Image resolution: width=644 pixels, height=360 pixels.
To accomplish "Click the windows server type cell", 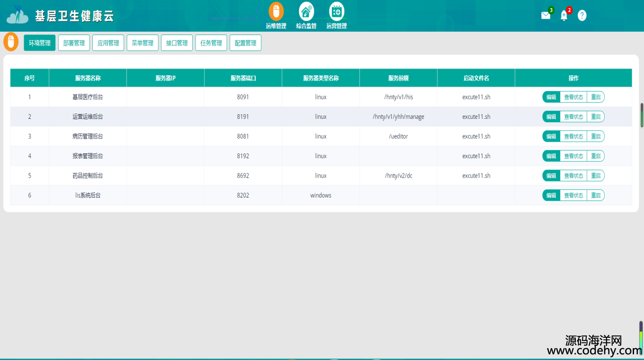I will 321,195.
